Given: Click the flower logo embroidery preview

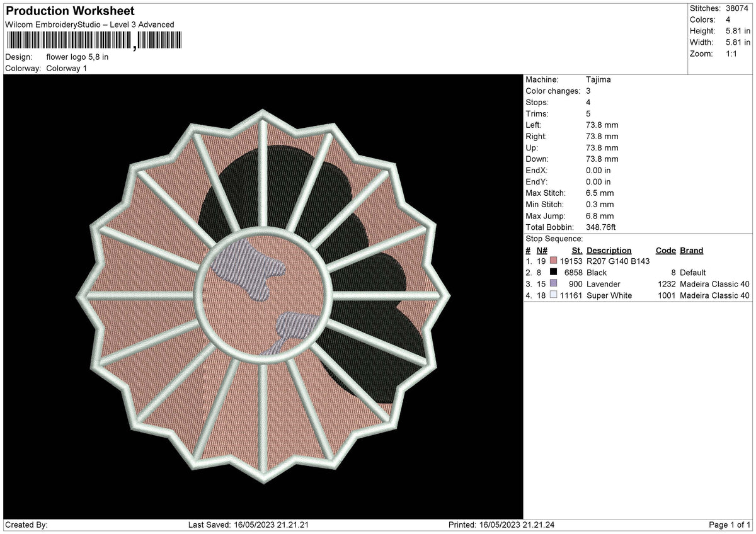Looking at the screenshot, I should tap(263, 296).
